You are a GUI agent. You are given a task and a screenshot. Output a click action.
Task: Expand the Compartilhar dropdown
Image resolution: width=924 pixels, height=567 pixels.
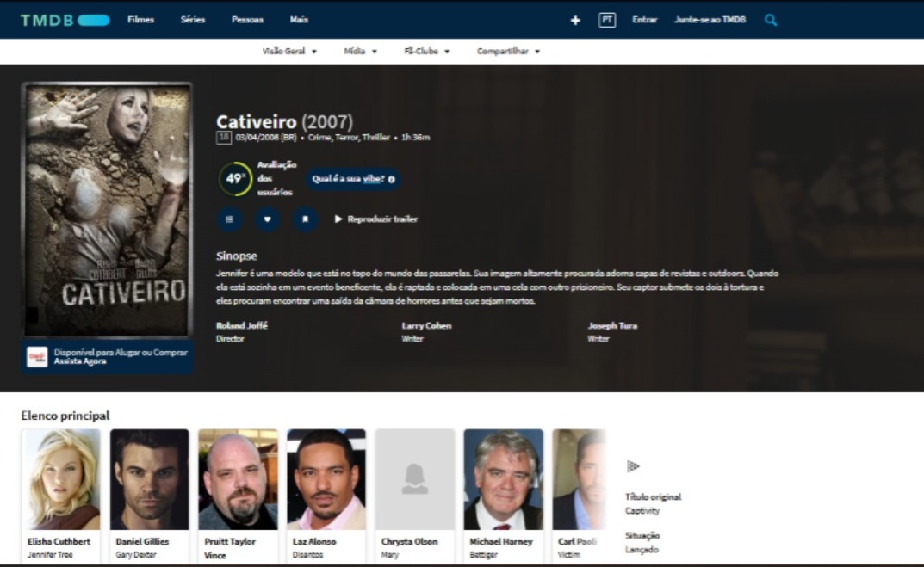(x=508, y=52)
